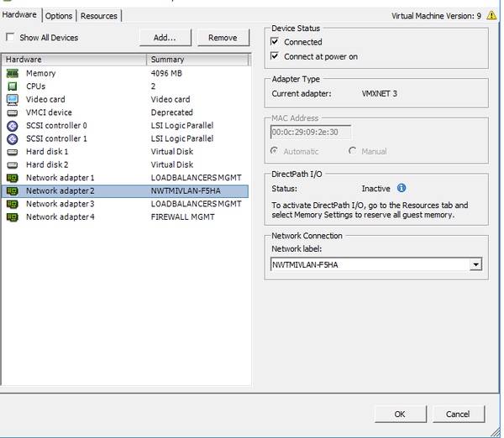Uncheck Connect at power on
The height and width of the screenshot is (438, 504).
click(275, 56)
